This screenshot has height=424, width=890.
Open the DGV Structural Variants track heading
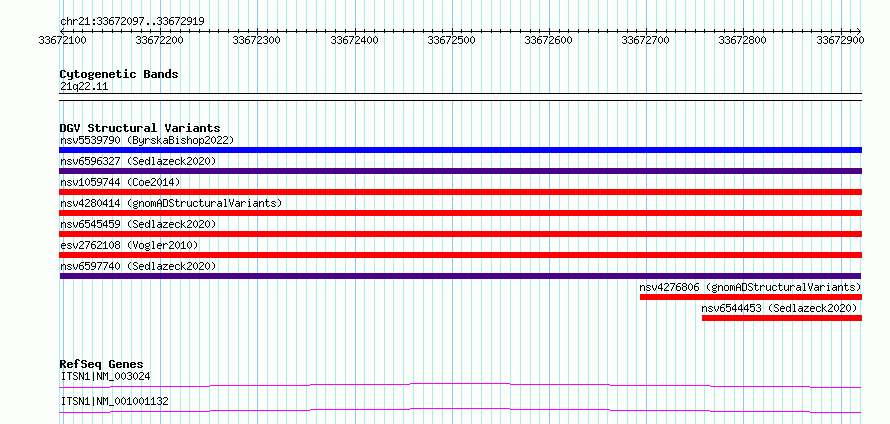140,128
